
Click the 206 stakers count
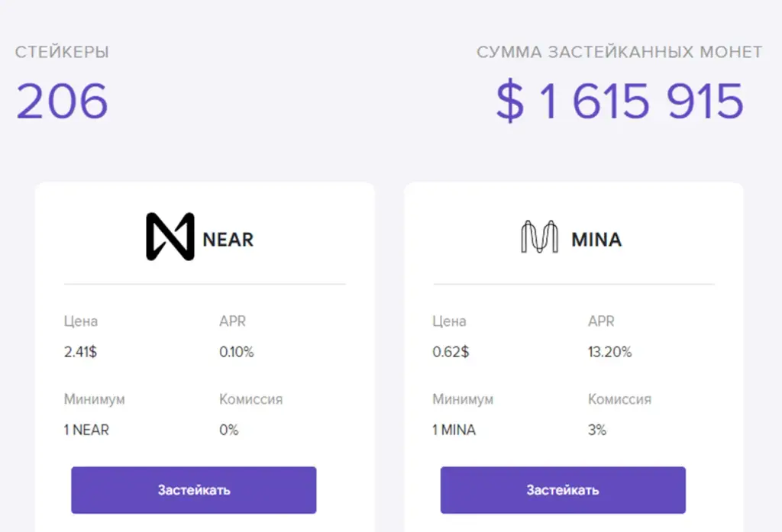(62, 102)
